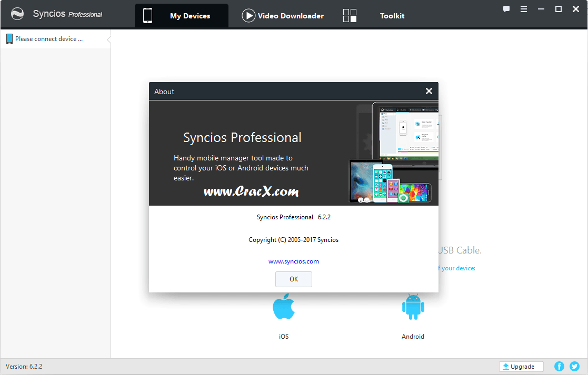The width and height of the screenshot is (588, 375).
Task: Open the feedback chat bubble icon
Action: tap(506, 9)
